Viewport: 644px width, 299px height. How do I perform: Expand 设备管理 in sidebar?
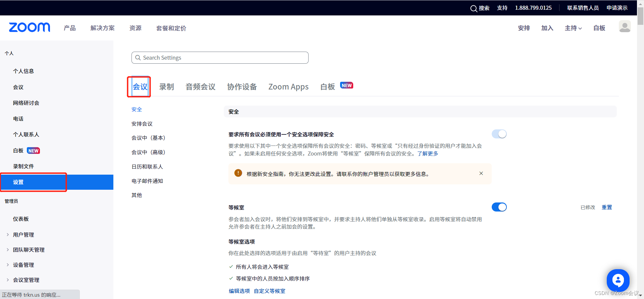click(8, 265)
